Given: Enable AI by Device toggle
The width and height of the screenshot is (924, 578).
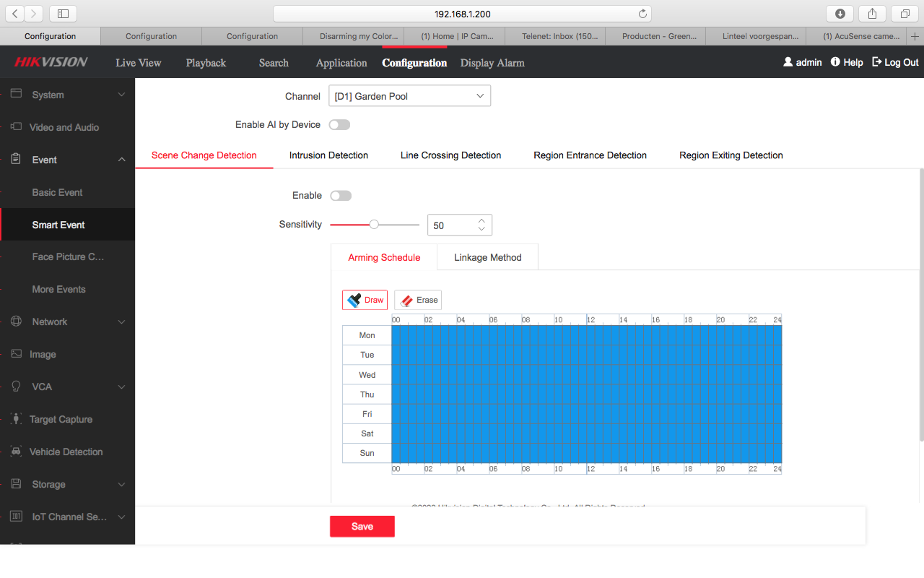Looking at the screenshot, I should tap(339, 125).
